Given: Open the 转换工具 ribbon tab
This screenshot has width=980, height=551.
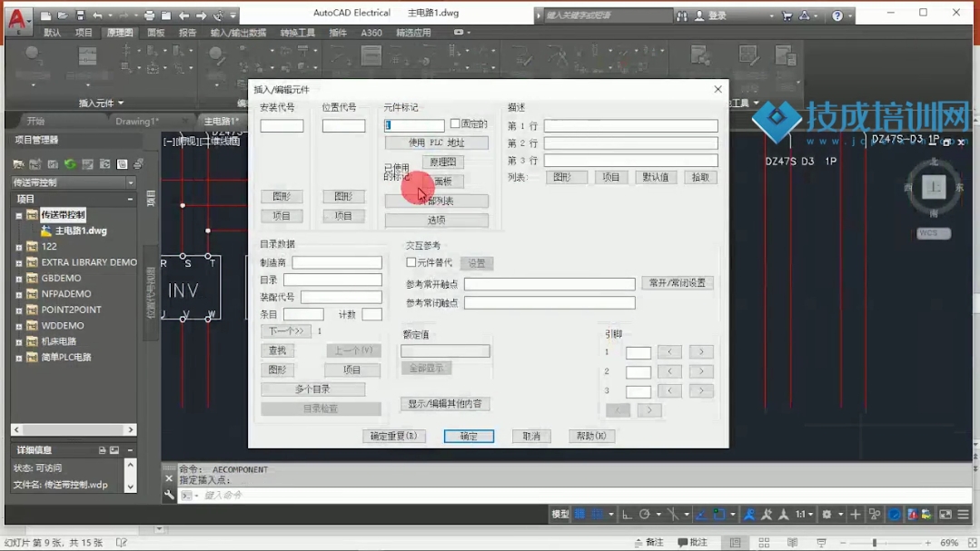Looking at the screenshot, I should click(298, 33).
